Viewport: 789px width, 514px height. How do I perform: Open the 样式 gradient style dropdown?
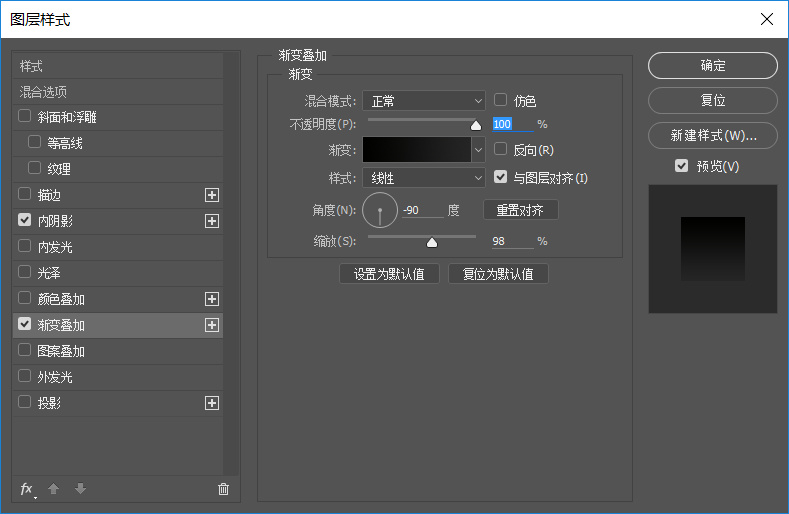[x=424, y=178]
